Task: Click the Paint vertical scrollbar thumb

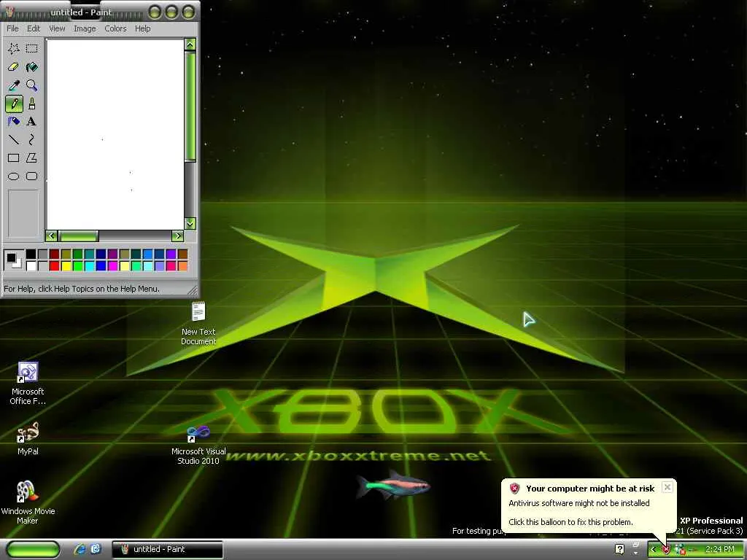Action: click(190, 106)
